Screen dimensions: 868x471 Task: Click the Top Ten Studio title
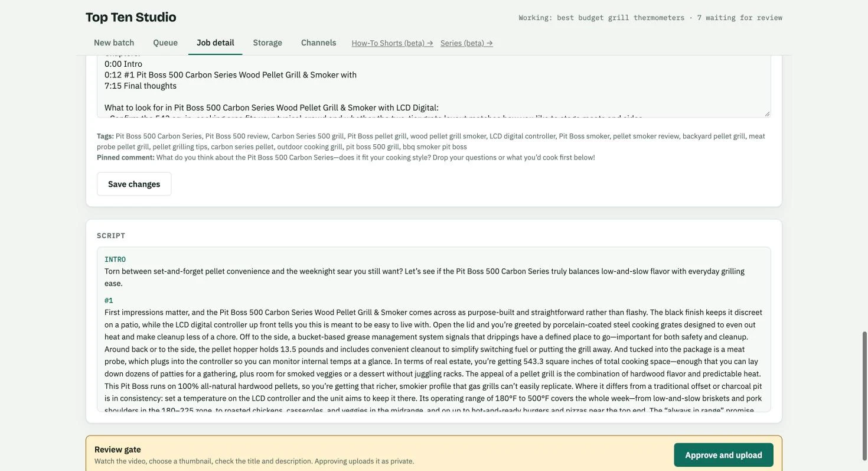(131, 17)
